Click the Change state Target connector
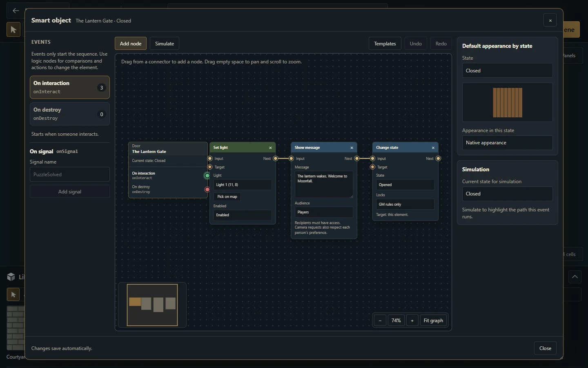 [x=372, y=167]
